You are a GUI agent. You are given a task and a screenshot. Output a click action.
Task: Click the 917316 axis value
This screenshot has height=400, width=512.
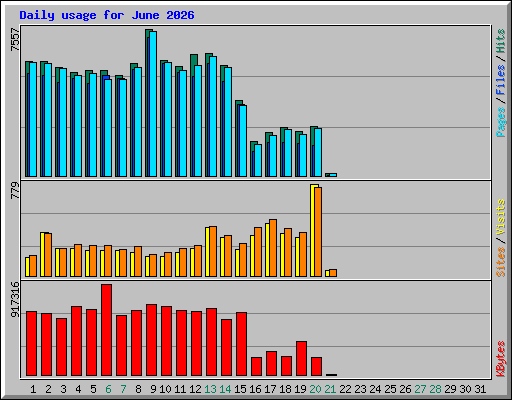tap(15, 299)
